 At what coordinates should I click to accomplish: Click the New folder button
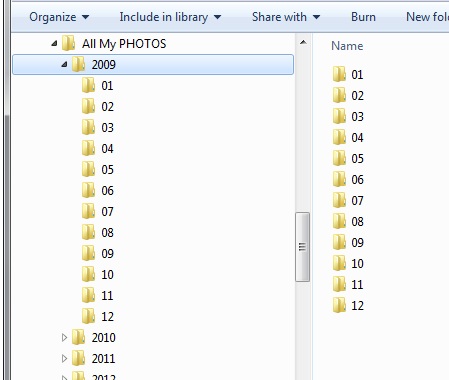(x=427, y=17)
